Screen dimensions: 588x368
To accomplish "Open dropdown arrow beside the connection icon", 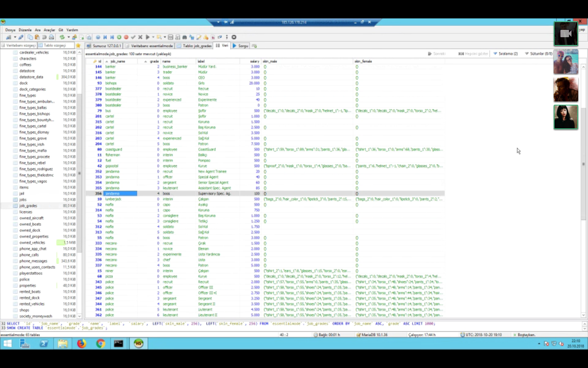I will point(15,37).
